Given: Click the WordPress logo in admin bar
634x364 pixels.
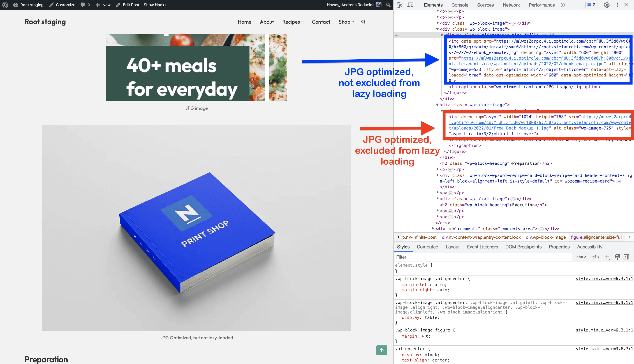Looking at the screenshot, I should click(5, 5).
